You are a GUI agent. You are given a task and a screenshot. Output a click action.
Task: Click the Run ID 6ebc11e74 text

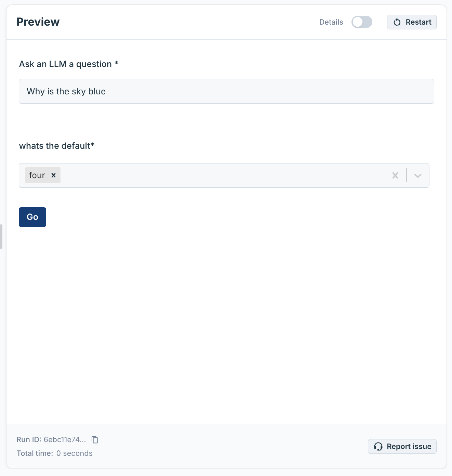pyautogui.click(x=51, y=439)
